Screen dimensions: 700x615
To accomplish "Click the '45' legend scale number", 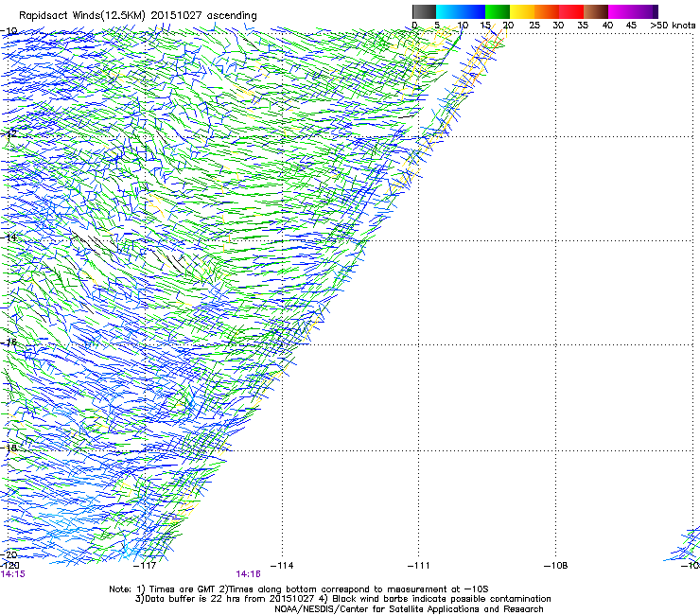I will pos(631,26).
